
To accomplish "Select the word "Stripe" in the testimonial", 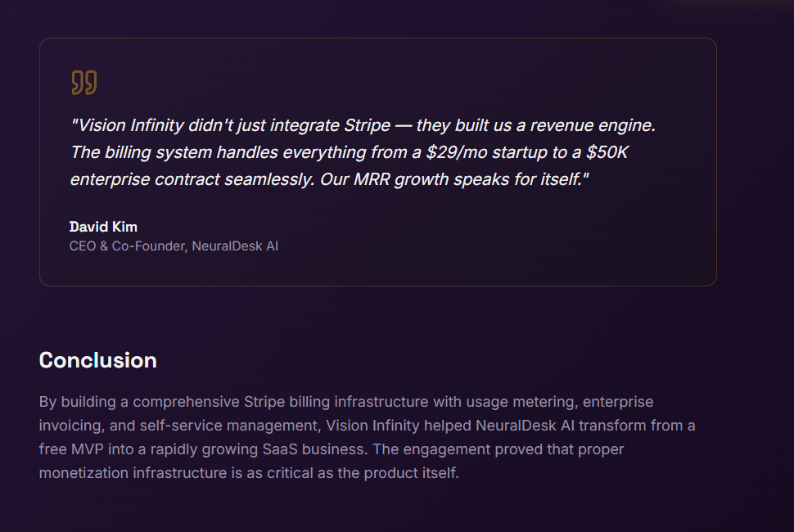I will tap(364, 126).
